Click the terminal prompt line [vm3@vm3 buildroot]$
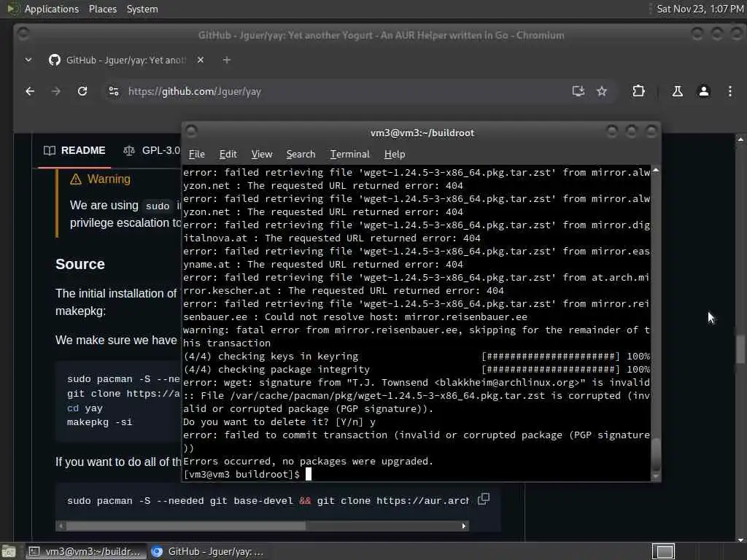The height and width of the screenshot is (560, 747). coord(242,474)
